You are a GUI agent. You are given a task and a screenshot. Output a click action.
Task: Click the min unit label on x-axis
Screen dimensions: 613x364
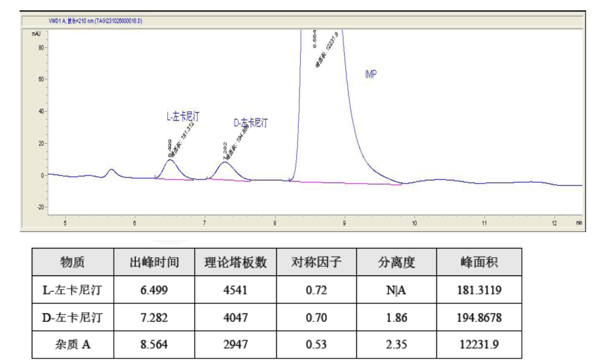pyautogui.click(x=578, y=223)
